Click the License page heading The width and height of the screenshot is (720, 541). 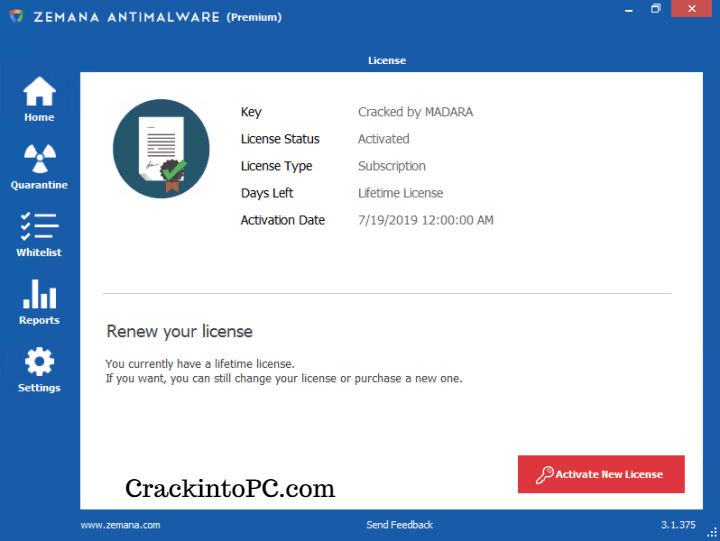pyautogui.click(x=387, y=61)
